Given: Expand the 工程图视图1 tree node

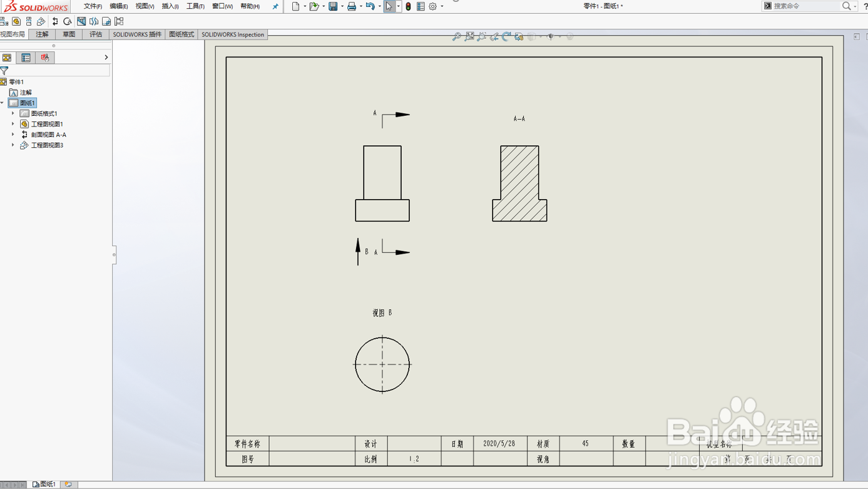Looking at the screenshot, I should coord(13,123).
